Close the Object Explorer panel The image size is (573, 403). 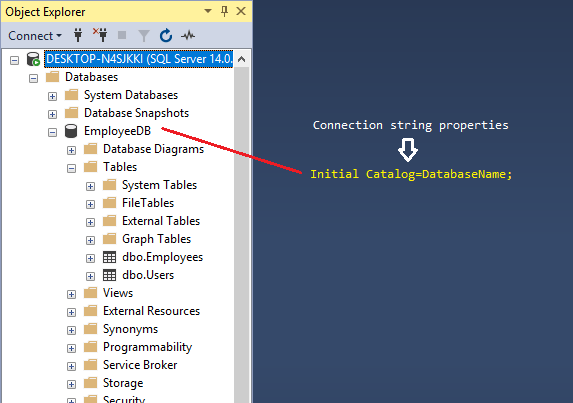click(241, 11)
